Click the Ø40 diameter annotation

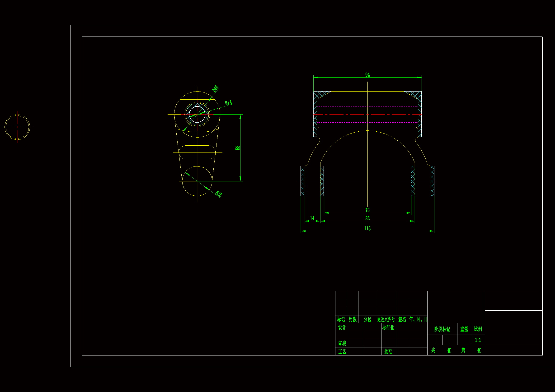pos(215,89)
